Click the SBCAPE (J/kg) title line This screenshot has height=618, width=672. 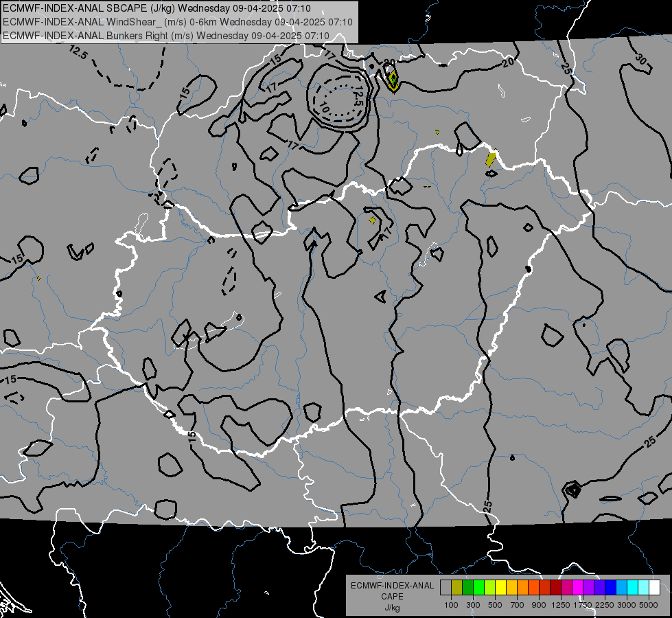pos(157,8)
